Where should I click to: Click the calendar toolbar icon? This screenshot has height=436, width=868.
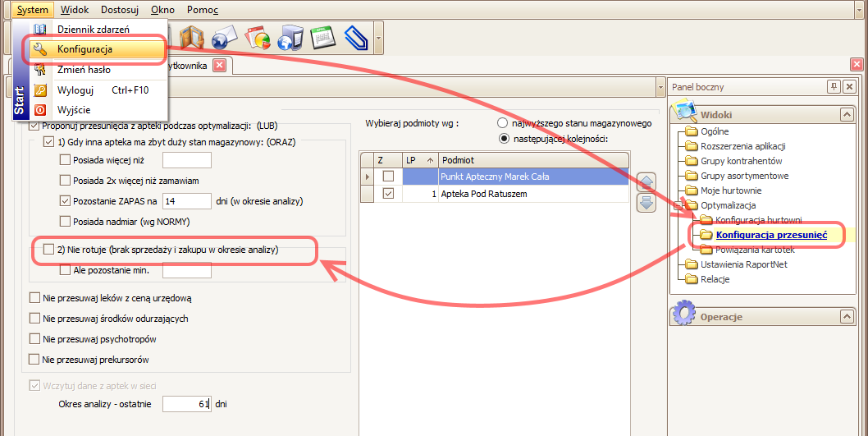click(x=322, y=38)
